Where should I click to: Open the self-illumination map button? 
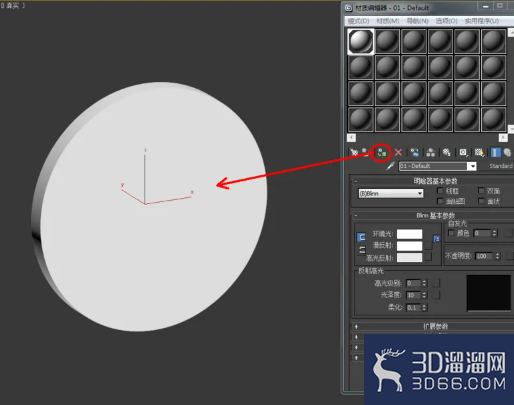coord(508,233)
